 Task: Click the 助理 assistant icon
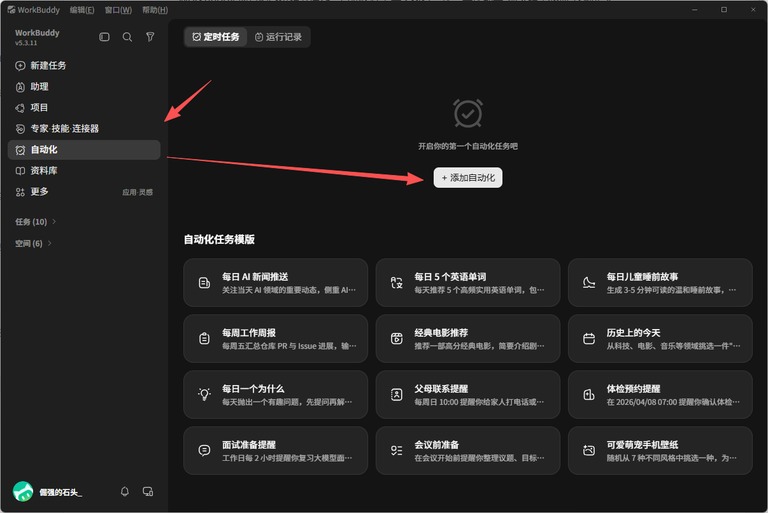click(20, 87)
